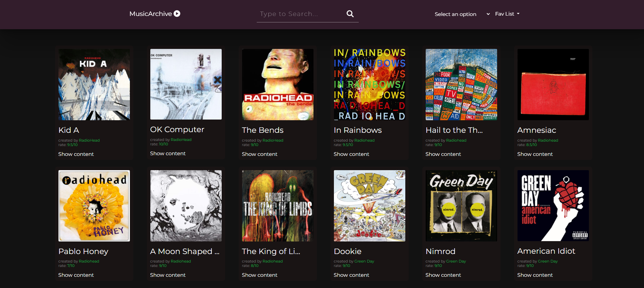Click the OK Computer title text
This screenshot has height=288, width=644.
tap(177, 129)
